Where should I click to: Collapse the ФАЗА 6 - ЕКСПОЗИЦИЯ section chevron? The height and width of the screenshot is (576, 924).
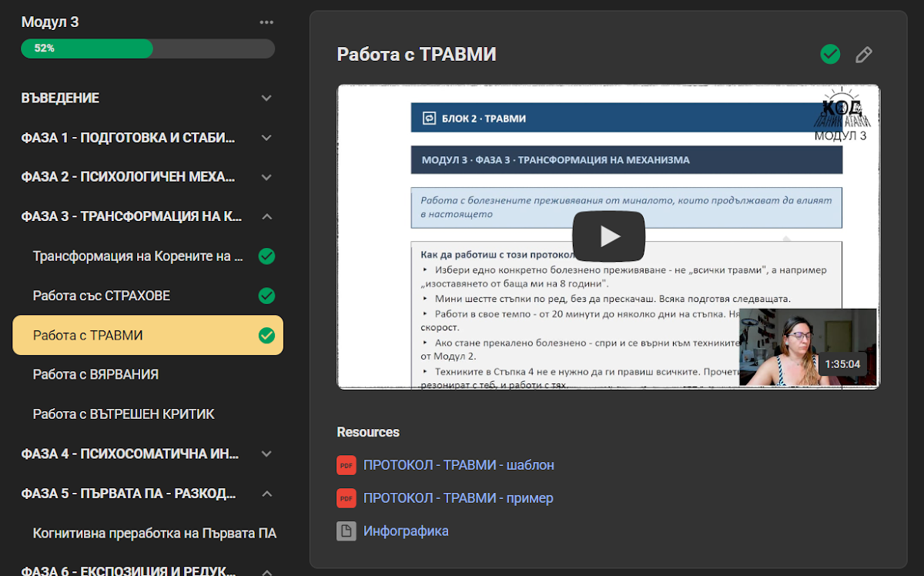pos(266,571)
